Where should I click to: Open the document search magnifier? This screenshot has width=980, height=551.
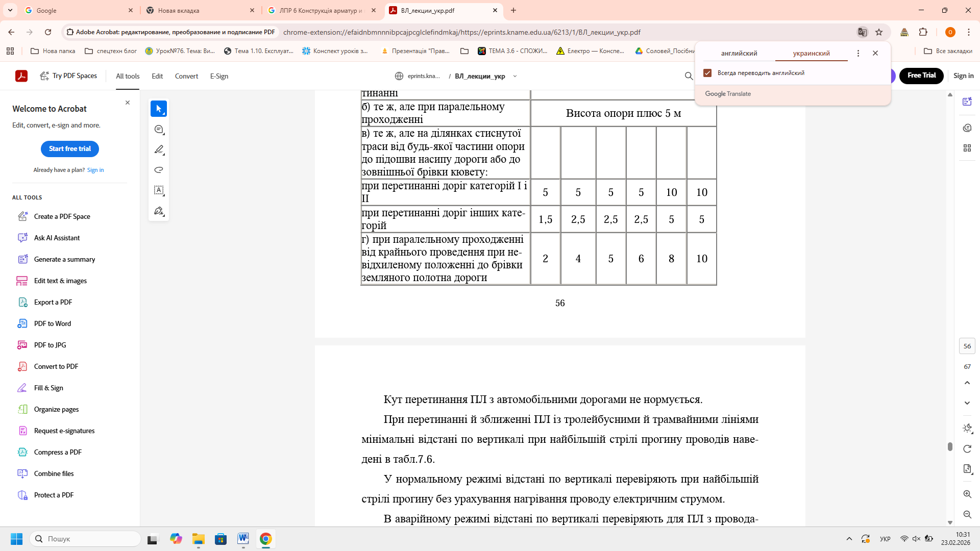pyautogui.click(x=689, y=76)
